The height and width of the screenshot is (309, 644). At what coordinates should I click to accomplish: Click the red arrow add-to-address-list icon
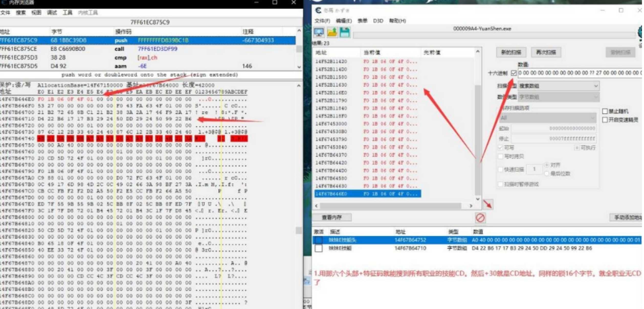[488, 205]
